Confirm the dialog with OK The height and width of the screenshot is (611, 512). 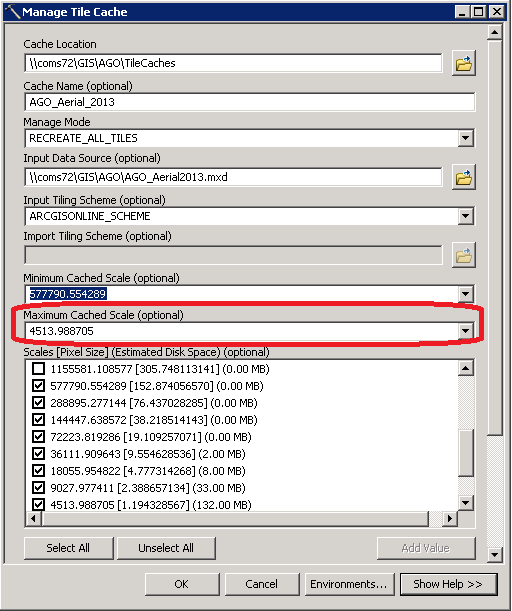pyautogui.click(x=182, y=584)
